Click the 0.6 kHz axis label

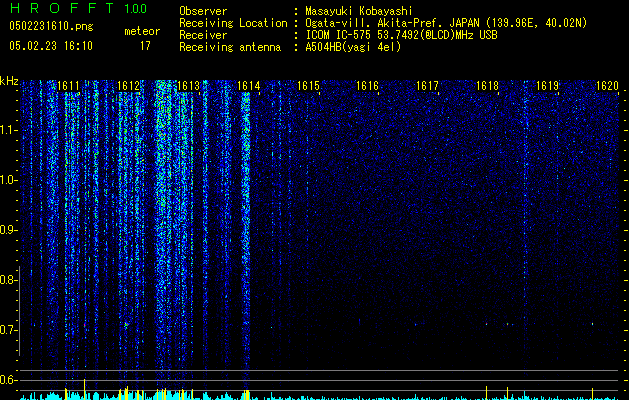[x=9, y=380]
